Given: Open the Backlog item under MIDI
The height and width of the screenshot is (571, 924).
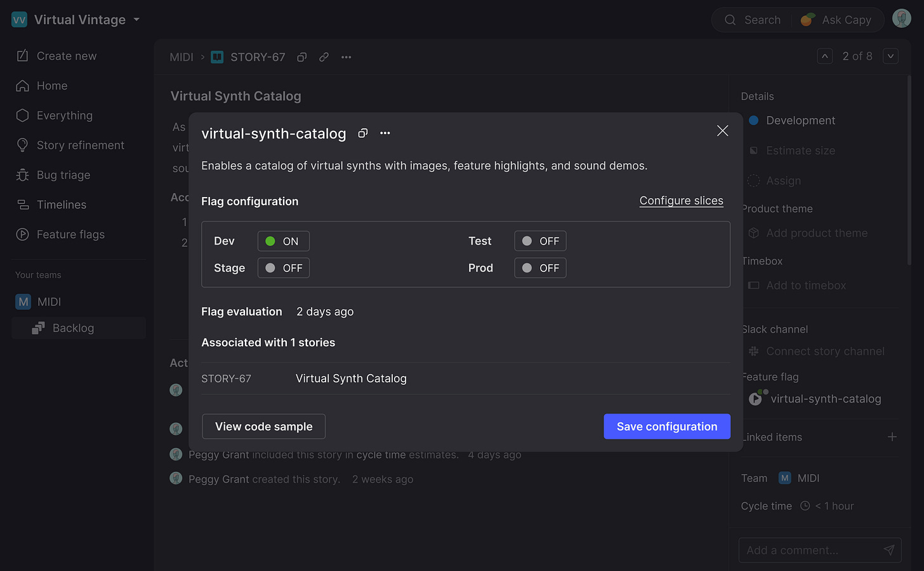Looking at the screenshot, I should pyautogui.click(x=79, y=328).
